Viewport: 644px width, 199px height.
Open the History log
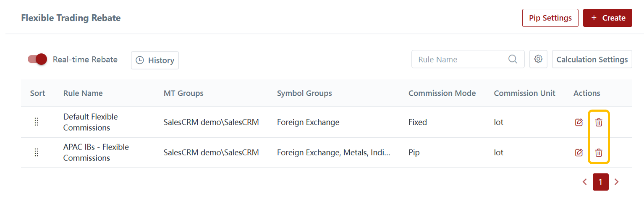point(155,60)
